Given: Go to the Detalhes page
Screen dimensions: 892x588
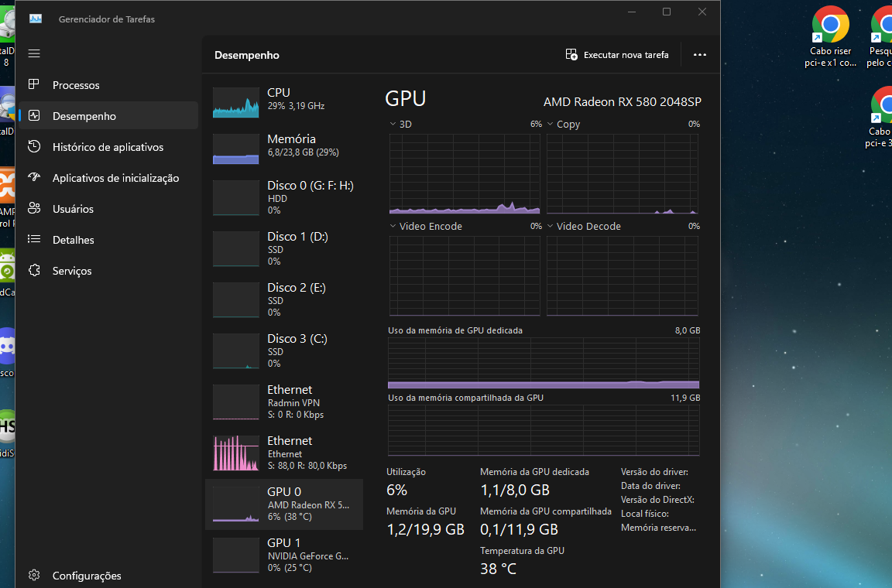Looking at the screenshot, I should (x=108, y=239).
